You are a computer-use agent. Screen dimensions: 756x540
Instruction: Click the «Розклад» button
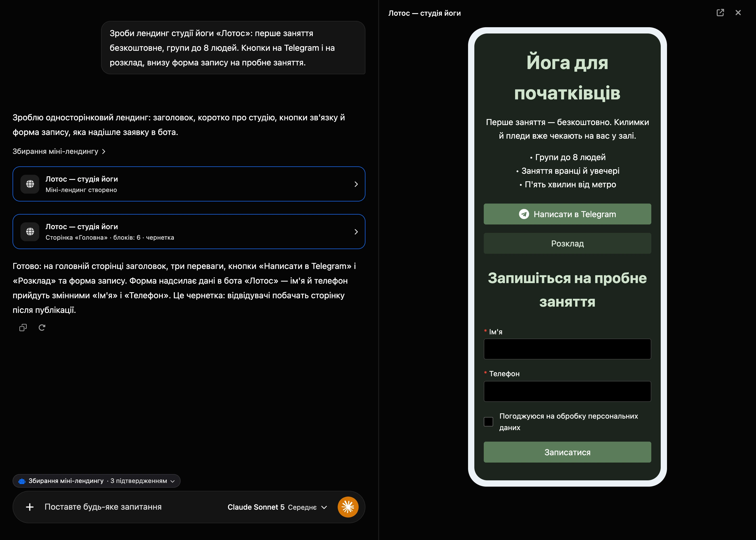click(567, 243)
